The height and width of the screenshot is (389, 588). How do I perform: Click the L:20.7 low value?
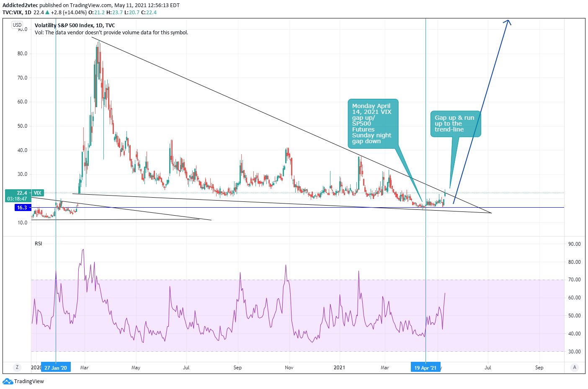[132, 13]
